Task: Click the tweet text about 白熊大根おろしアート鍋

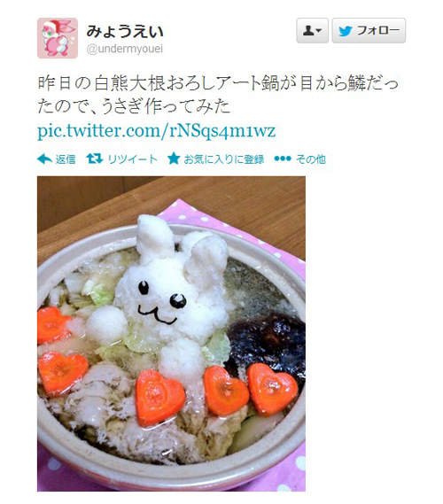Action: coord(218,95)
